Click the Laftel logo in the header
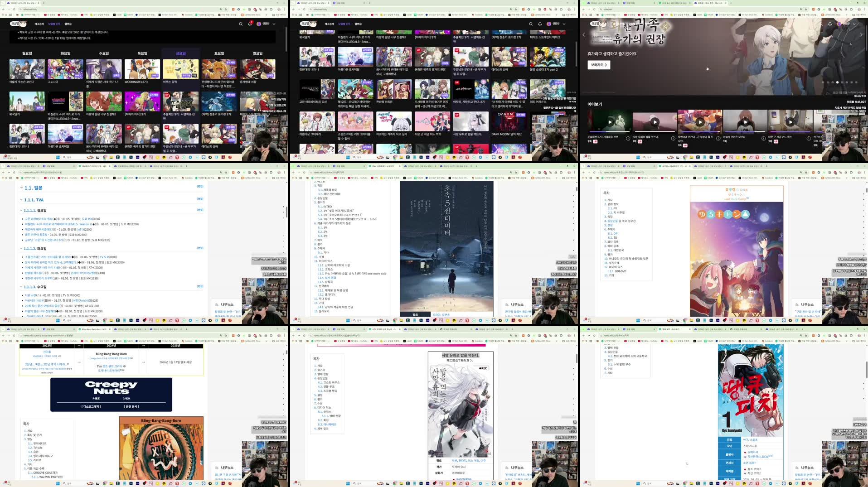The image size is (868, 487). 14,24
